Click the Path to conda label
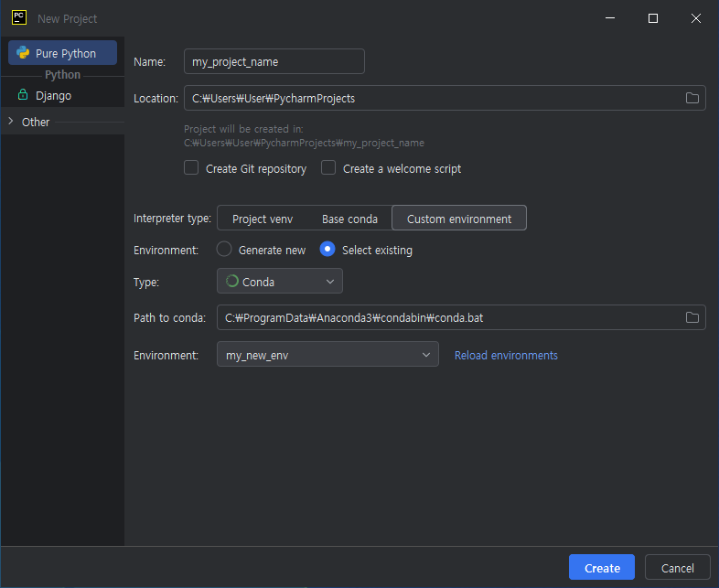 pos(169,317)
